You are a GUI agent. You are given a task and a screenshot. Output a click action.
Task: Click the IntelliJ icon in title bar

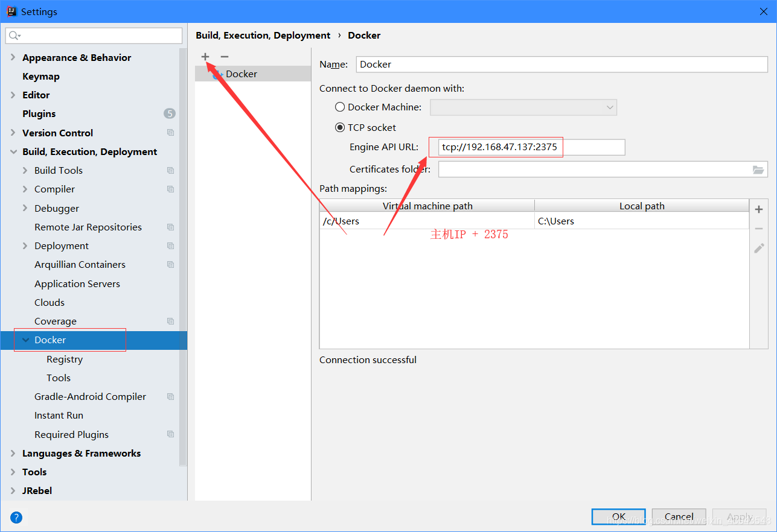point(11,11)
